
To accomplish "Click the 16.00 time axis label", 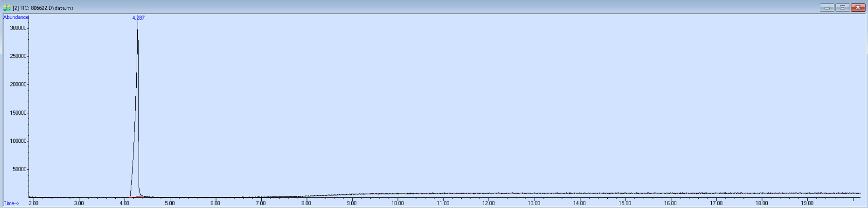I will point(670,203).
